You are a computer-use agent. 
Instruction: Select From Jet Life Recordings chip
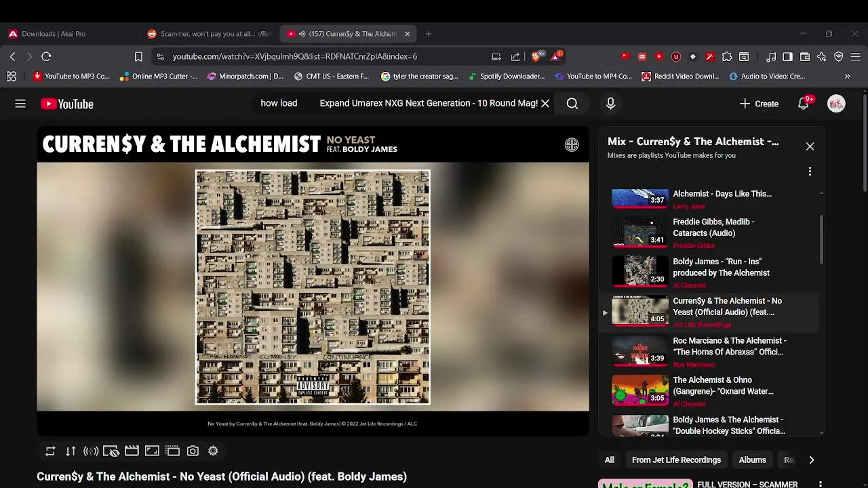pos(676,460)
